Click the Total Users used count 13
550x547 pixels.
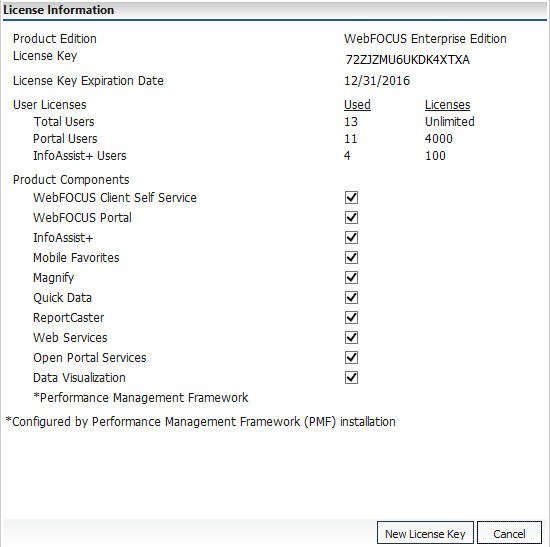351,122
